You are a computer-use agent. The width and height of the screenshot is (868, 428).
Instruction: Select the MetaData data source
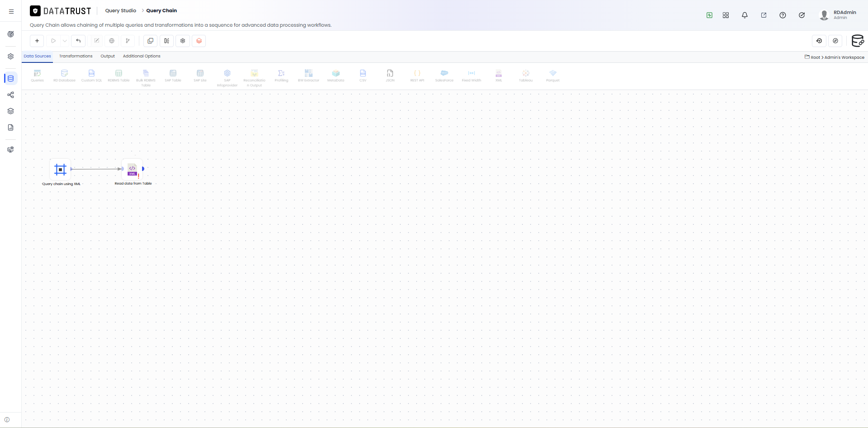pyautogui.click(x=336, y=76)
